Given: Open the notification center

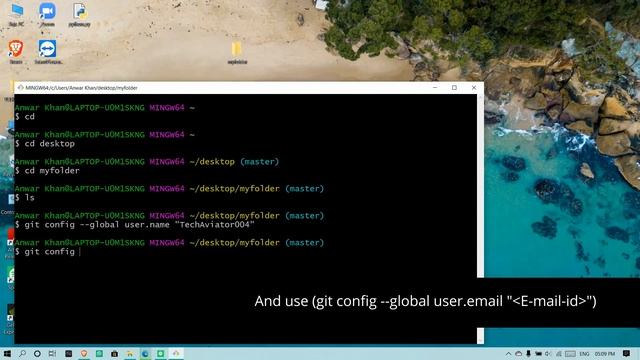Looking at the screenshot, I should (627, 353).
